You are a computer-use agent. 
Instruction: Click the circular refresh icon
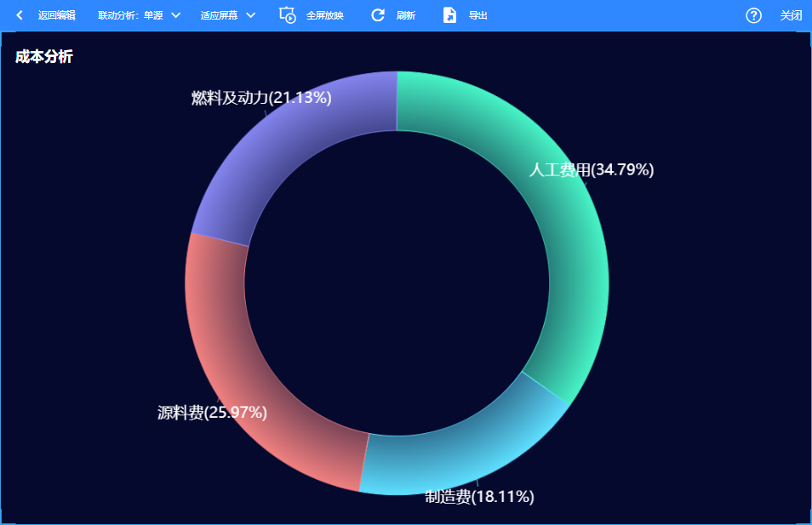click(x=378, y=15)
